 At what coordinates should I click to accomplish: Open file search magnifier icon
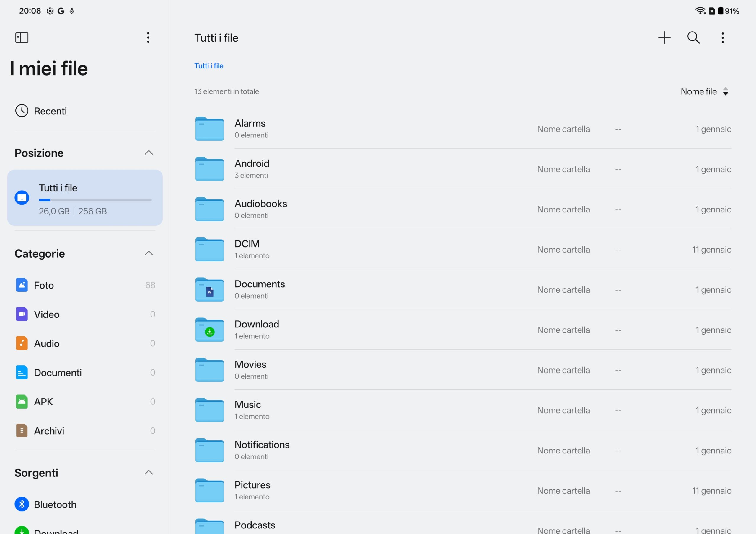(x=693, y=37)
